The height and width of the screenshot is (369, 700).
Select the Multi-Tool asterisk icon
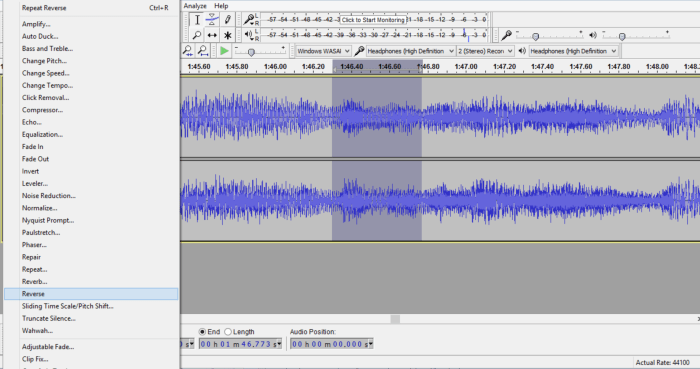(x=227, y=35)
